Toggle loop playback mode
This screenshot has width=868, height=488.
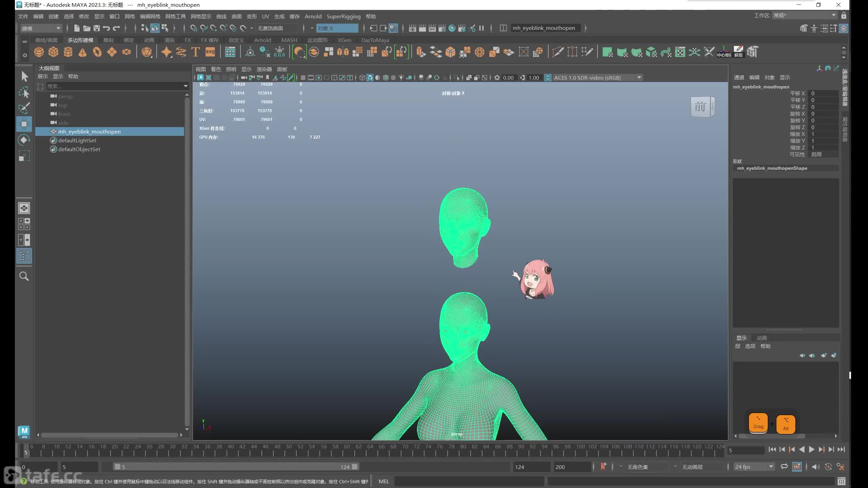coord(784,467)
